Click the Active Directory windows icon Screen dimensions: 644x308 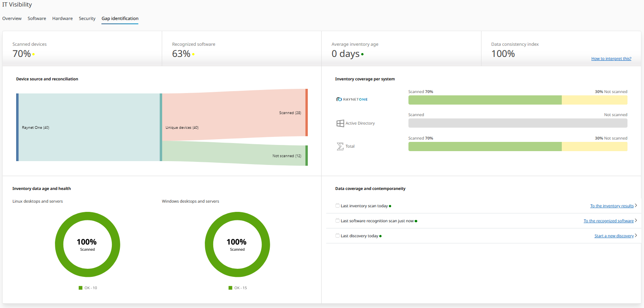[x=340, y=123]
